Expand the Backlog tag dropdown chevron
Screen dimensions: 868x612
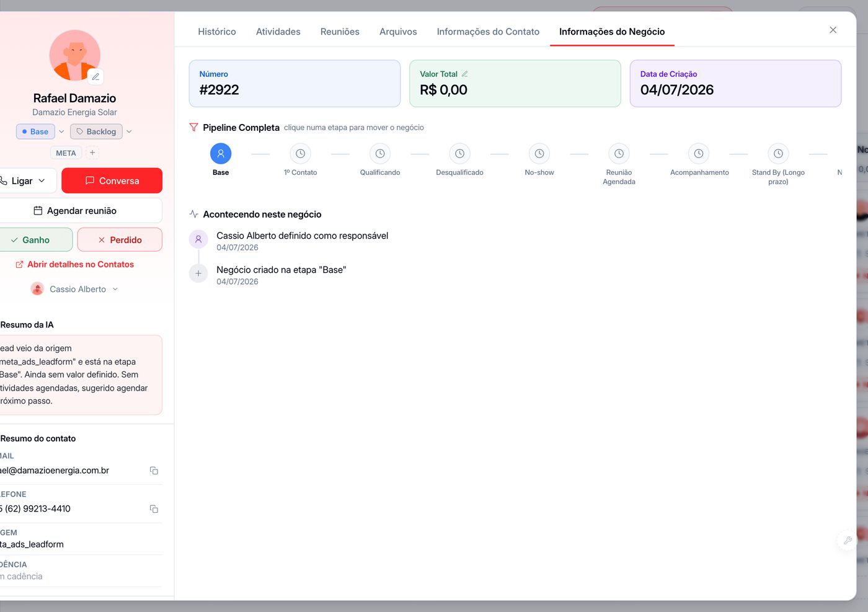coord(129,131)
